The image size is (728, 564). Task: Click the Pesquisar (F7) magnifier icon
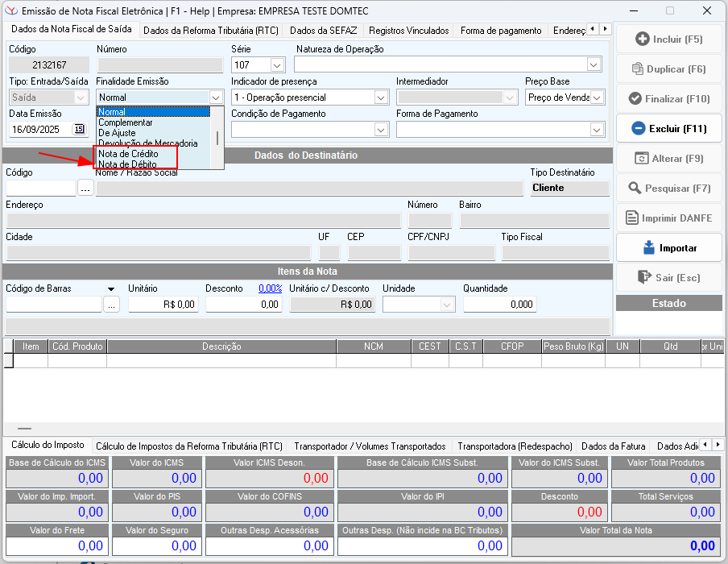[634, 188]
